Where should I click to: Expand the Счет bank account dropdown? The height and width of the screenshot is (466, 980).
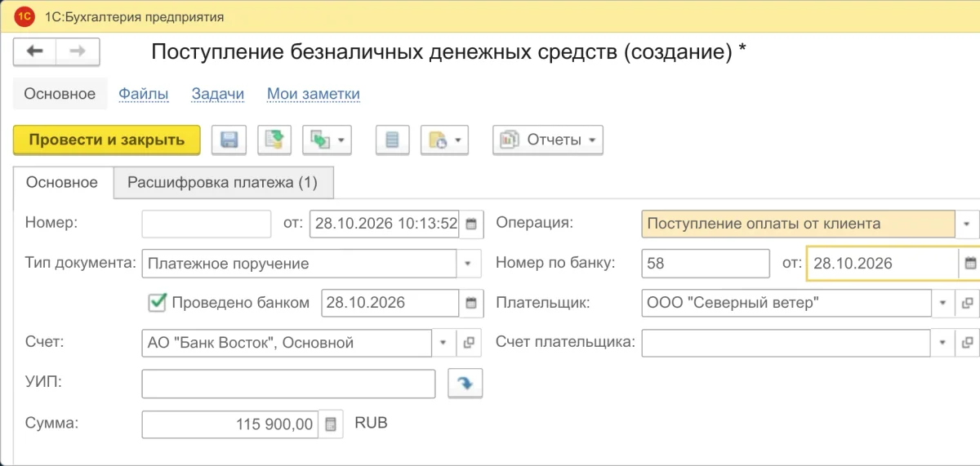[444, 343]
